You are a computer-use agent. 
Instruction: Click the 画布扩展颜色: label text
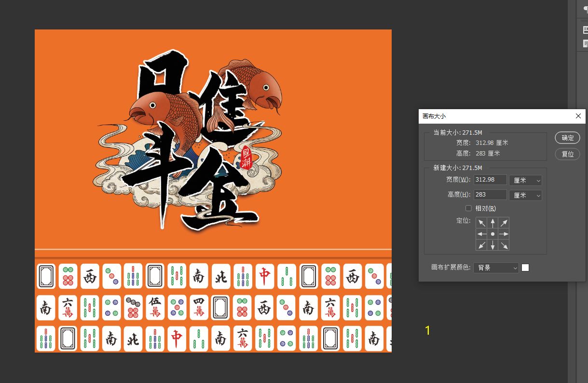[451, 268]
